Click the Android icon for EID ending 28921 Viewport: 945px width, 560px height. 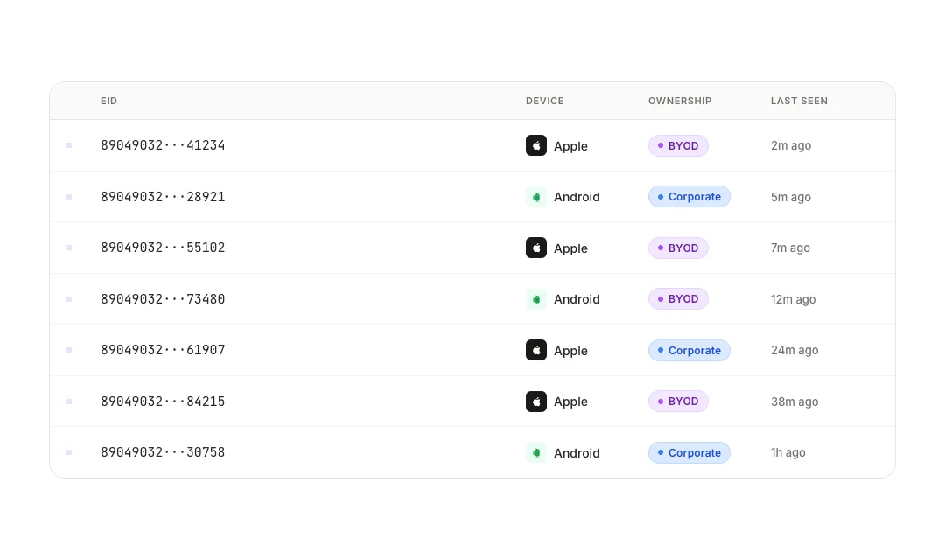535,197
